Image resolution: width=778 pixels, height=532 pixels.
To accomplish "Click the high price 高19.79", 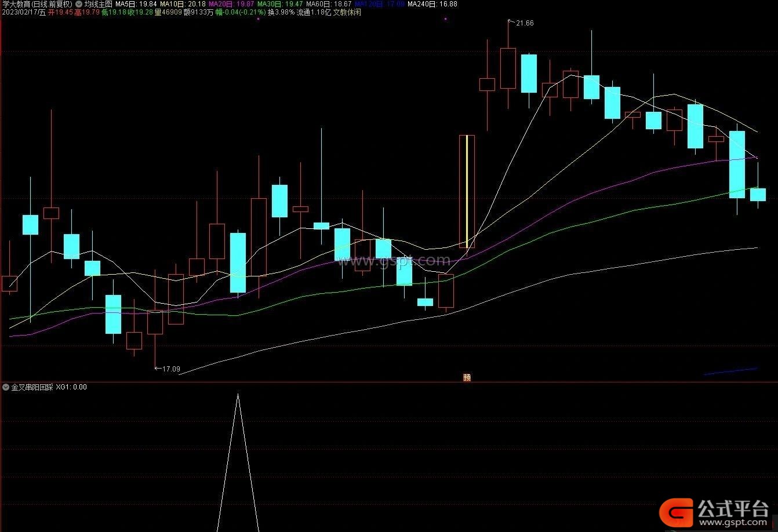I will click(87, 12).
